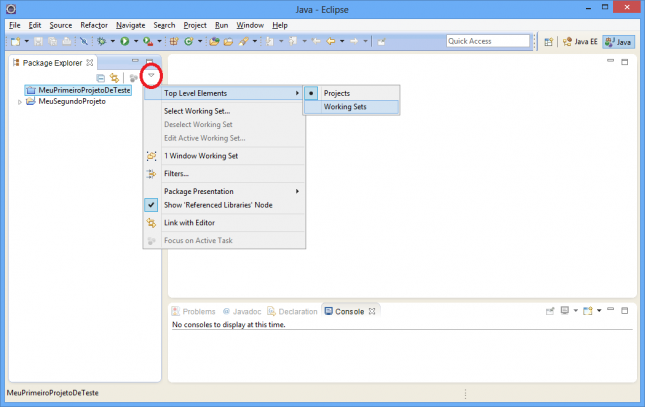Switch to the Javadoc tab
This screenshot has height=407, width=645.
coord(242,312)
